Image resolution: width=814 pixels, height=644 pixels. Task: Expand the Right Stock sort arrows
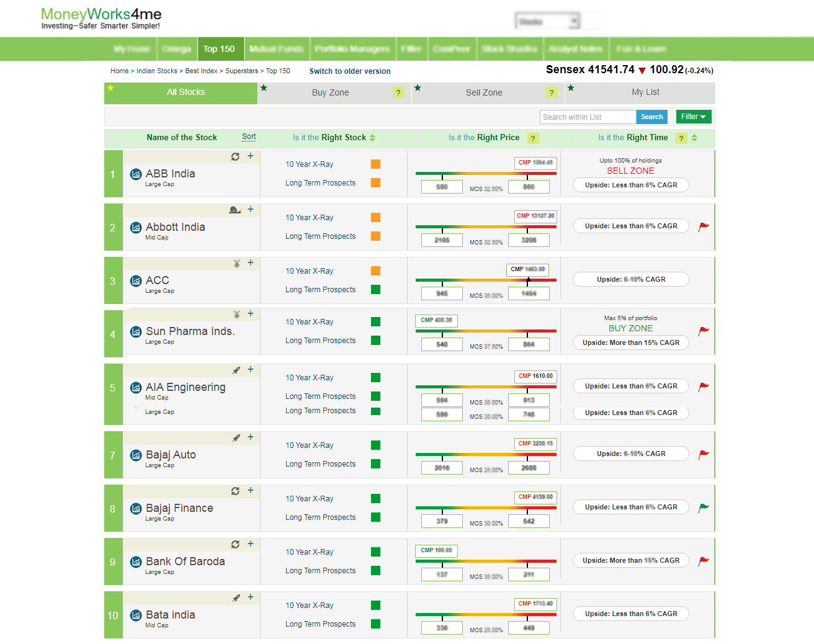372,138
